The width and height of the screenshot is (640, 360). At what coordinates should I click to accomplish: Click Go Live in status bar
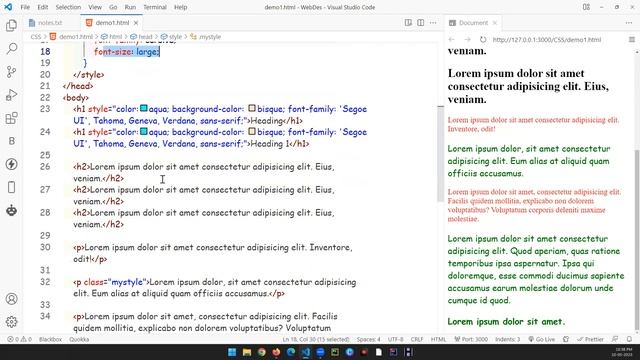(542, 339)
